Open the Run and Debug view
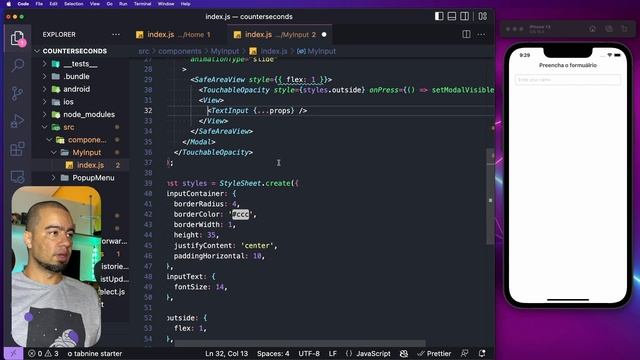This screenshot has height=360, width=640. tap(18, 121)
